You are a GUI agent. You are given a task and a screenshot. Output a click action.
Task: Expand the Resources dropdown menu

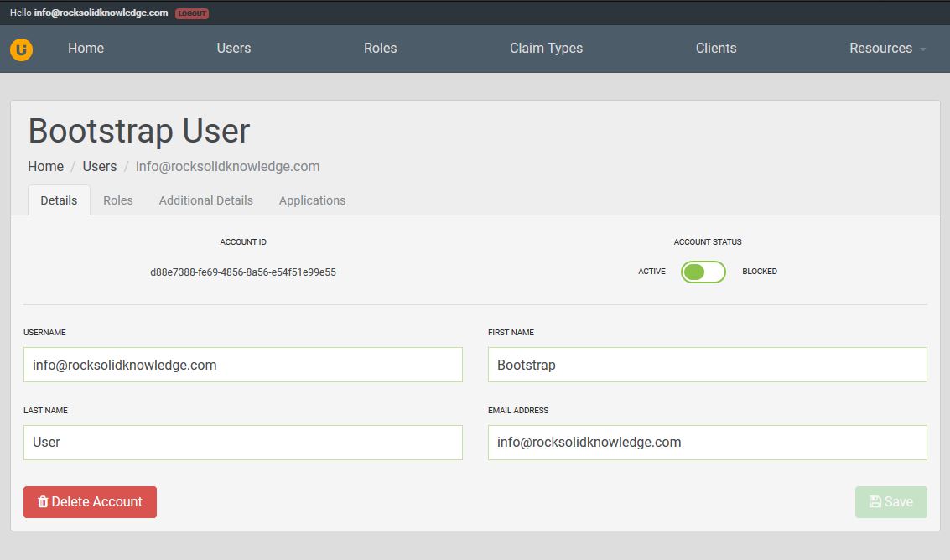tap(886, 49)
